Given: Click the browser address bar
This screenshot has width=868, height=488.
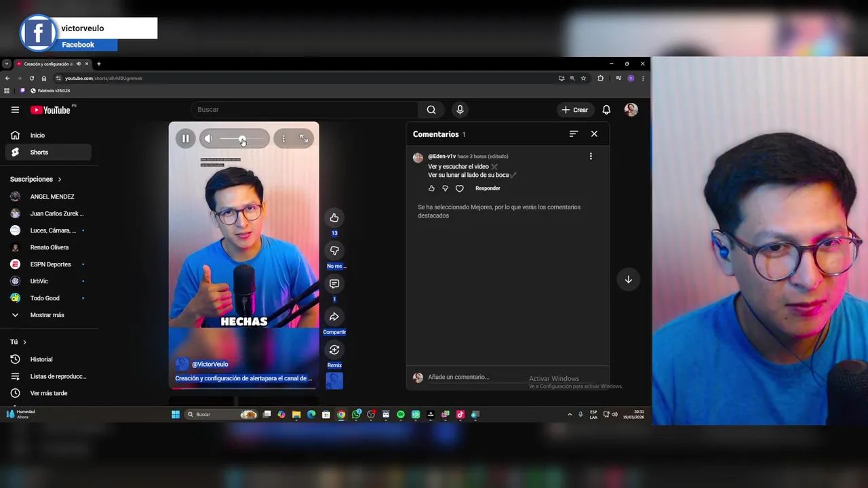Looking at the screenshot, I should coord(305,78).
